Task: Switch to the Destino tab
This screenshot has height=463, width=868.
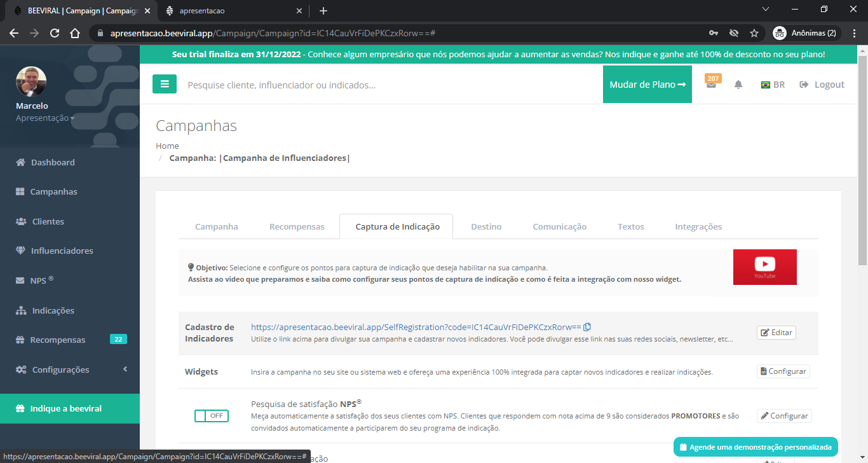Action: pos(486,226)
